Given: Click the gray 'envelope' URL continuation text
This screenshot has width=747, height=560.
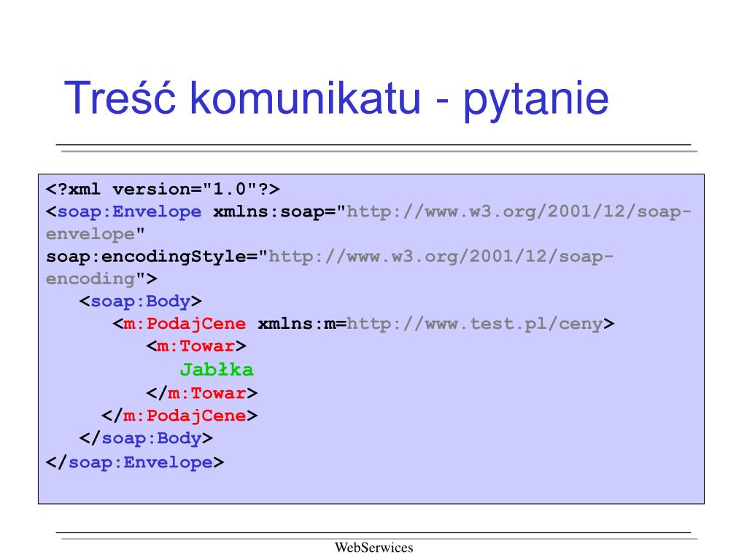Looking at the screenshot, I should 90,234.
